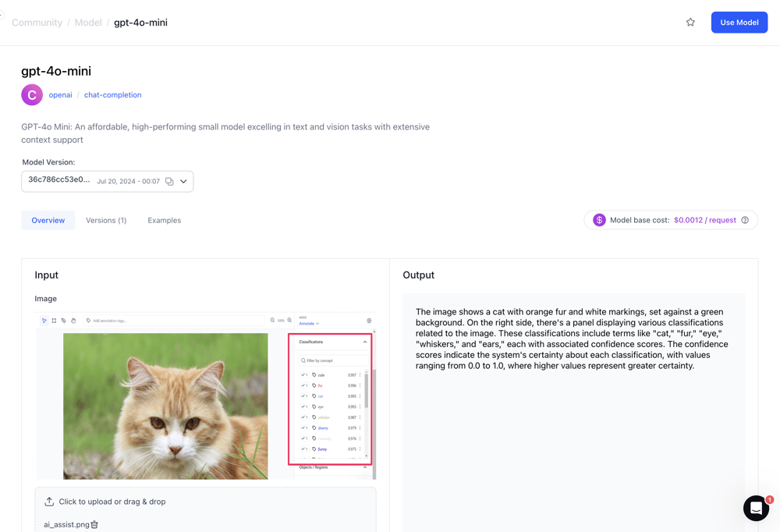Switch to the Overview tab
Viewport: 780px width, 532px height.
pyautogui.click(x=48, y=220)
